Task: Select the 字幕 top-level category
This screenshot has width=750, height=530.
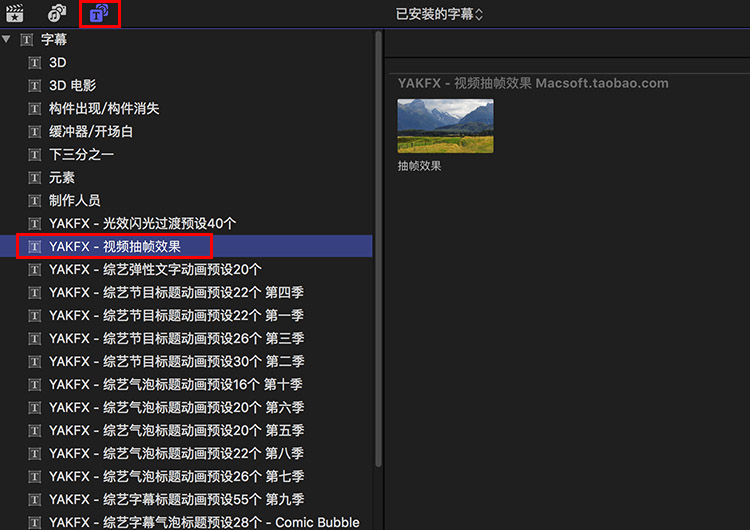Action: pyautogui.click(x=186, y=40)
